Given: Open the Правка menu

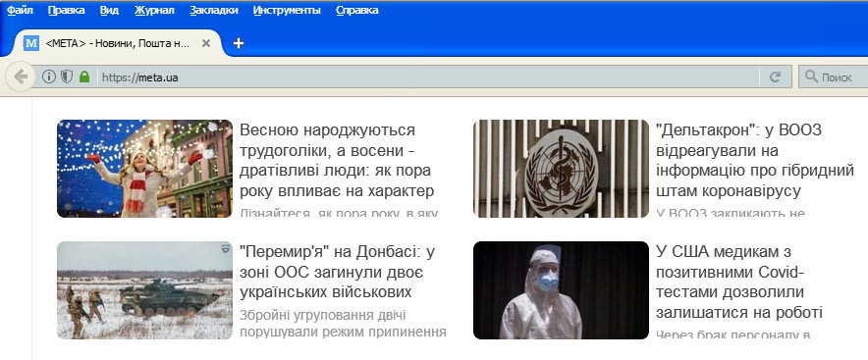Looking at the screenshot, I should (x=67, y=10).
